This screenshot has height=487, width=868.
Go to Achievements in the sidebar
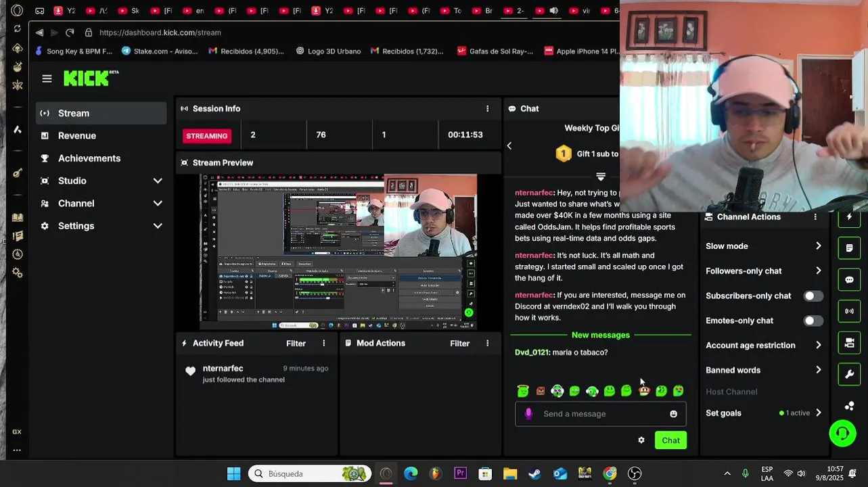[101, 158]
